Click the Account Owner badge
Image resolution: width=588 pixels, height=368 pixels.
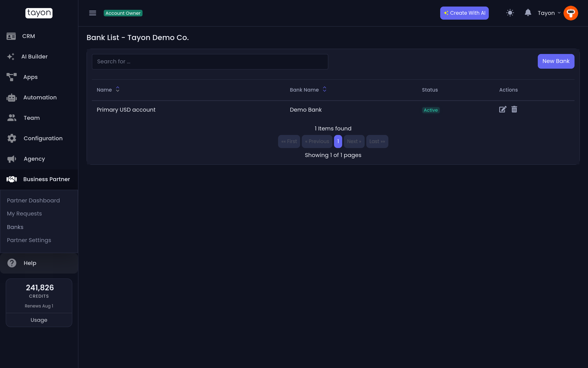[123, 13]
